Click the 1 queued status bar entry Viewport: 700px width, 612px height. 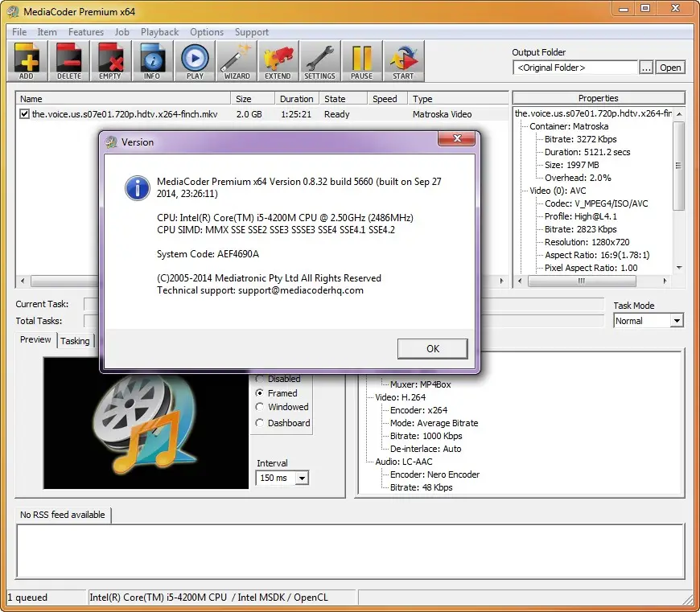27,598
